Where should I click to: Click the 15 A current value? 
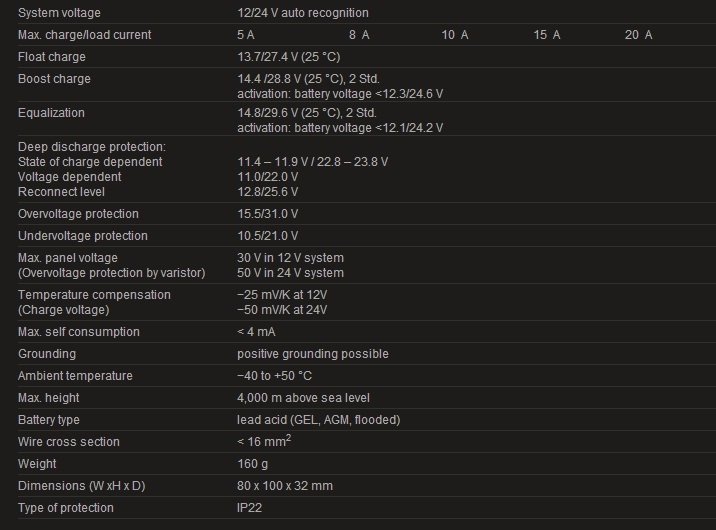click(x=547, y=35)
